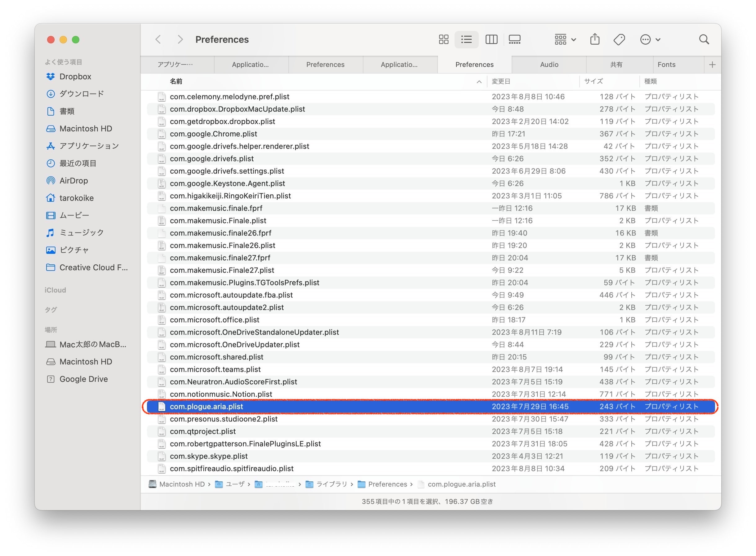Select com.celemony.melodyne.pref.plist
This screenshot has height=556, width=756.
[x=431, y=97]
